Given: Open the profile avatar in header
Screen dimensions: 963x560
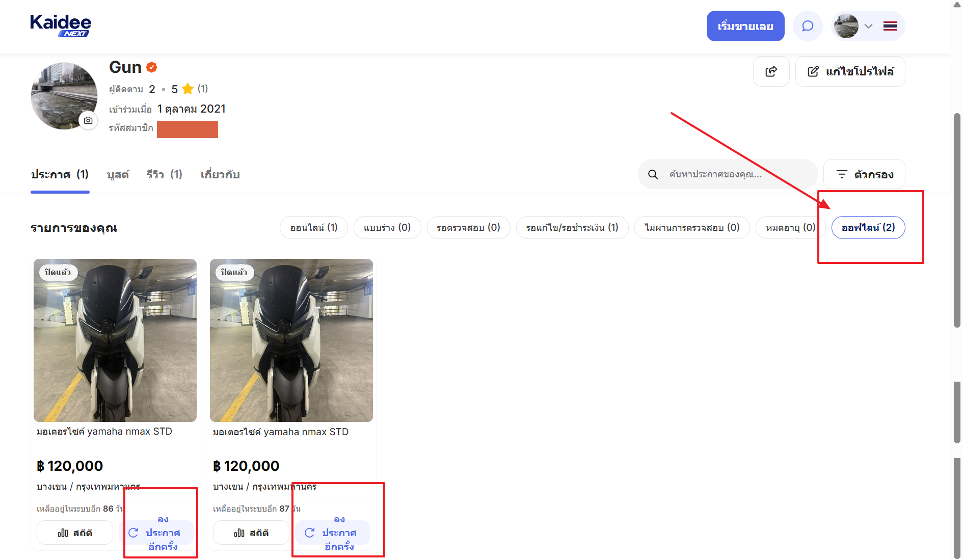Looking at the screenshot, I should pos(846,26).
